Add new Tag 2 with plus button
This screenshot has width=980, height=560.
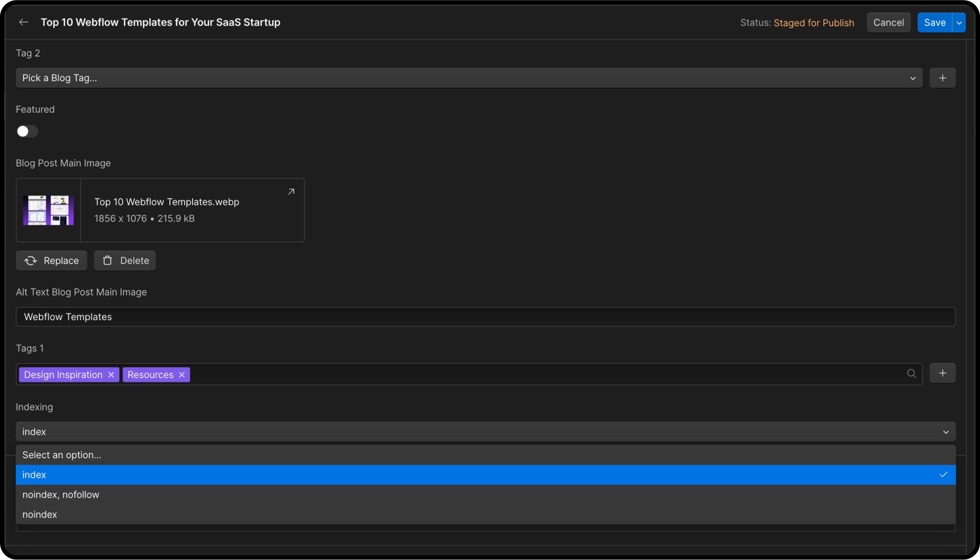(942, 78)
